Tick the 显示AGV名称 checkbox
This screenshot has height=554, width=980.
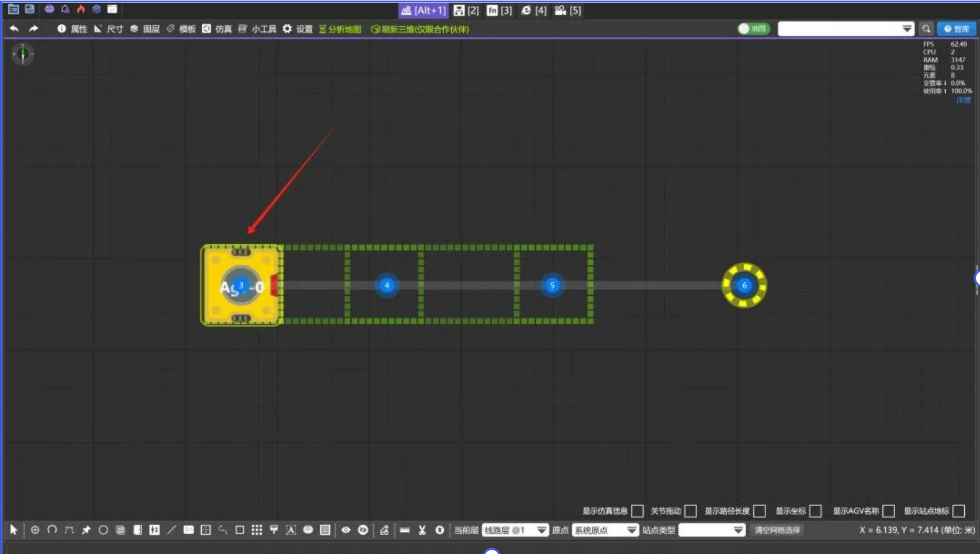(x=889, y=511)
